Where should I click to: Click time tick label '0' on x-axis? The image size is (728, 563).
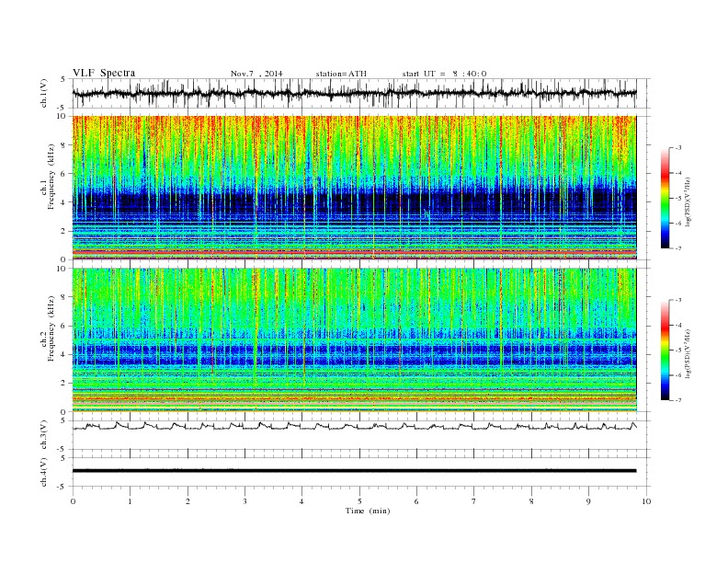73,501
